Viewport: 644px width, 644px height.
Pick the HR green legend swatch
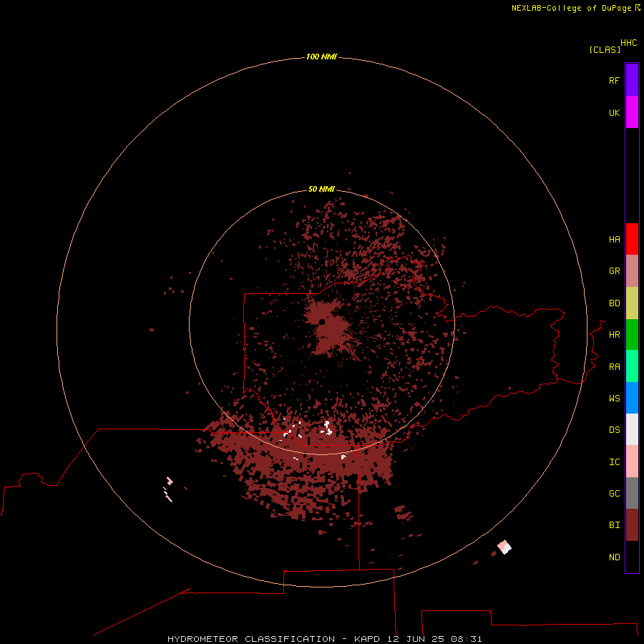click(632, 335)
